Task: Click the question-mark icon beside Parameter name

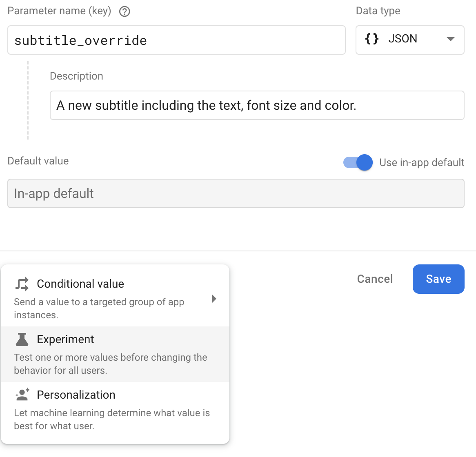Action: [x=124, y=11]
